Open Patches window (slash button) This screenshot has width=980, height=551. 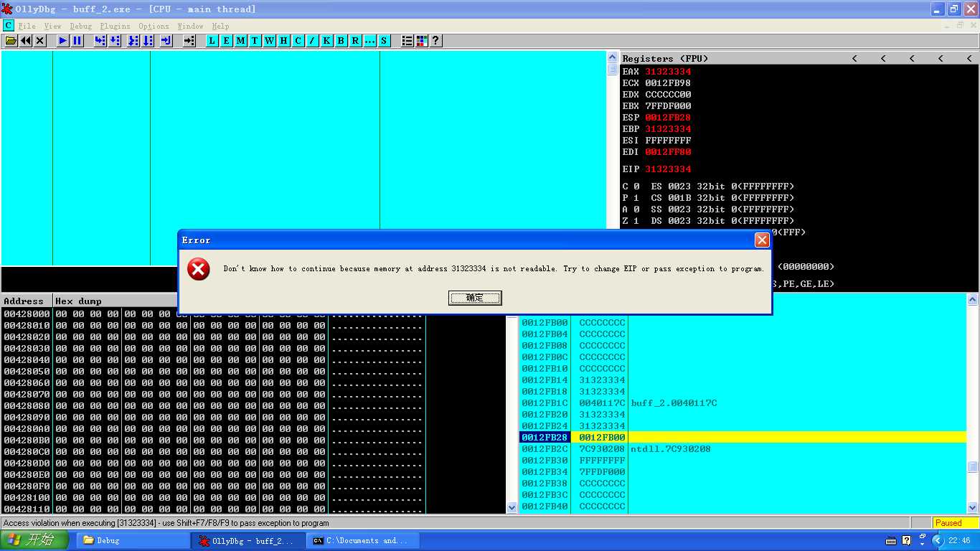pyautogui.click(x=312, y=41)
